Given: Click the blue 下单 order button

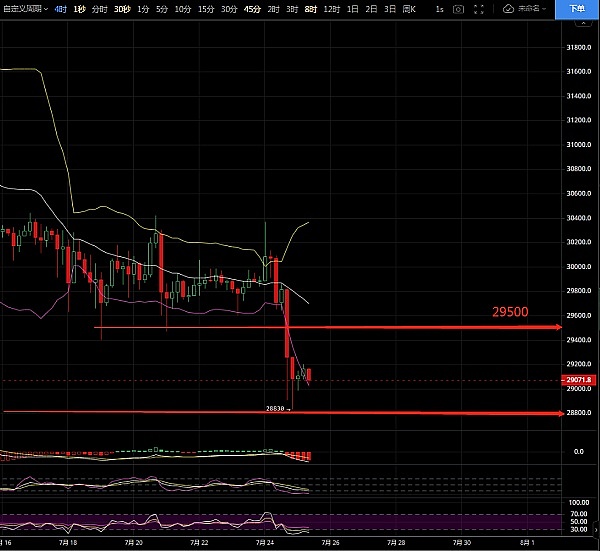Looking at the screenshot, I should tap(577, 9).
